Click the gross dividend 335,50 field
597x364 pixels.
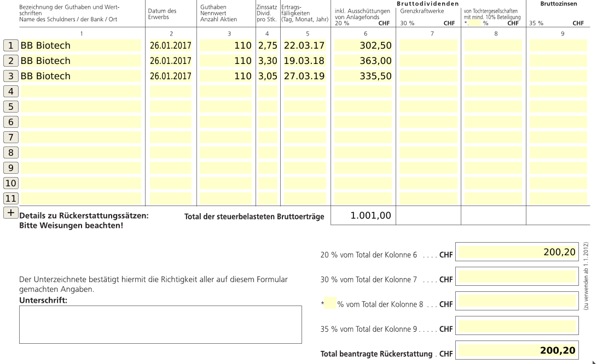tap(363, 76)
